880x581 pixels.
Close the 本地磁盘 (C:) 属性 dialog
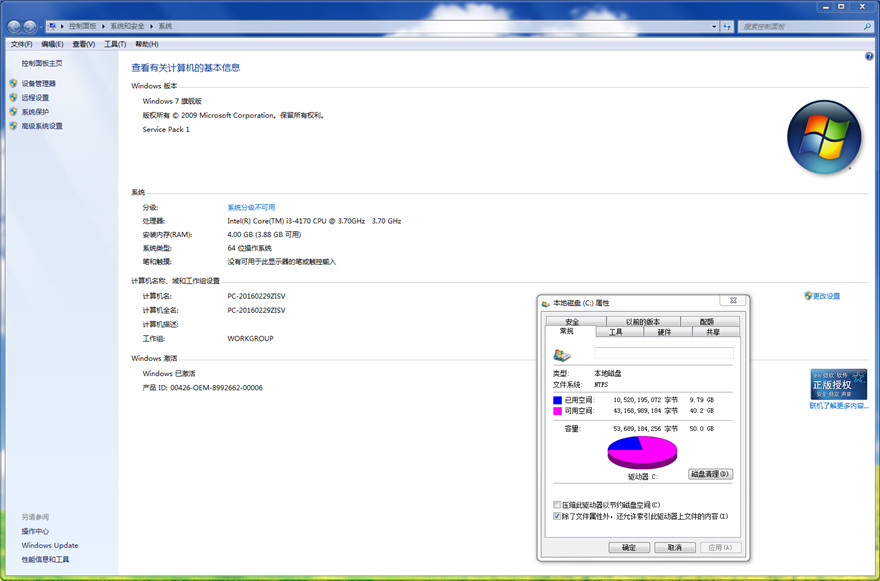coord(733,300)
